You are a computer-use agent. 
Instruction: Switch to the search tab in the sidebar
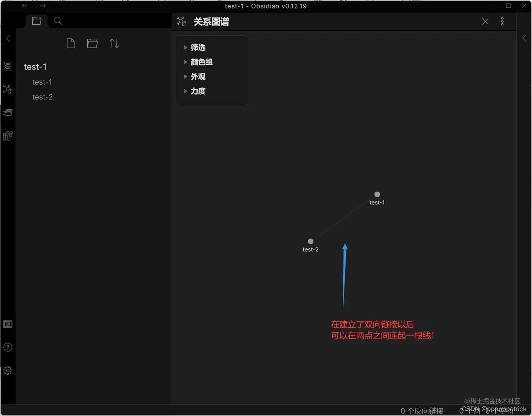tap(57, 21)
